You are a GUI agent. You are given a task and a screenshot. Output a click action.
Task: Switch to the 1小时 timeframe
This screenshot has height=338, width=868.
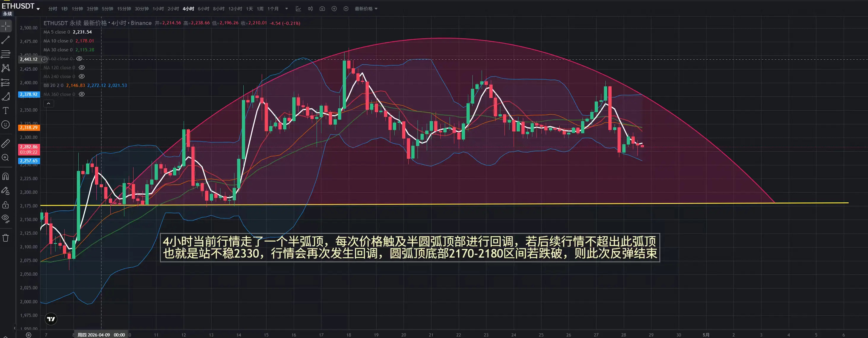coord(158,9)
